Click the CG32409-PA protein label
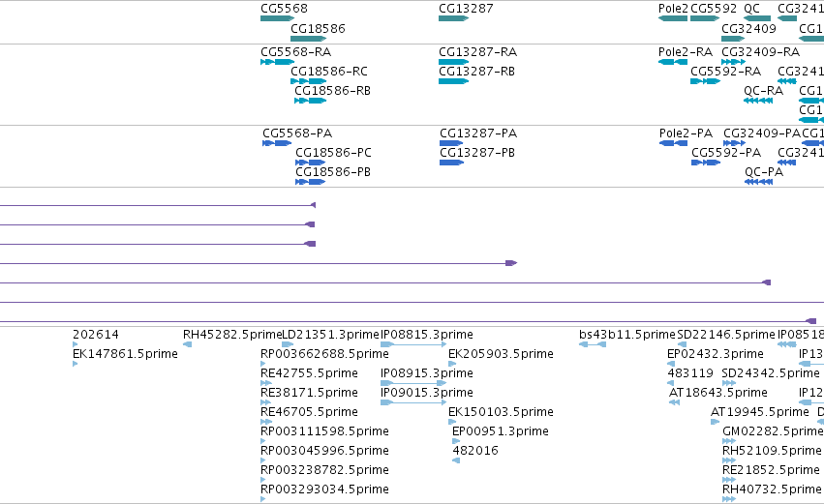Screen dimensions: 824x504 tap(762, 133)
